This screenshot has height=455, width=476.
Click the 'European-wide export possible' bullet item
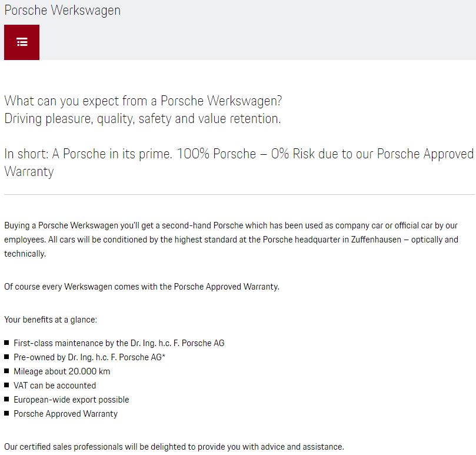71,400
